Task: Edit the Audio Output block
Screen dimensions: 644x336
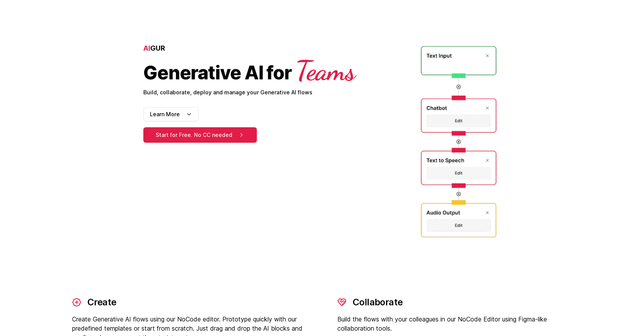Action: 458,226
